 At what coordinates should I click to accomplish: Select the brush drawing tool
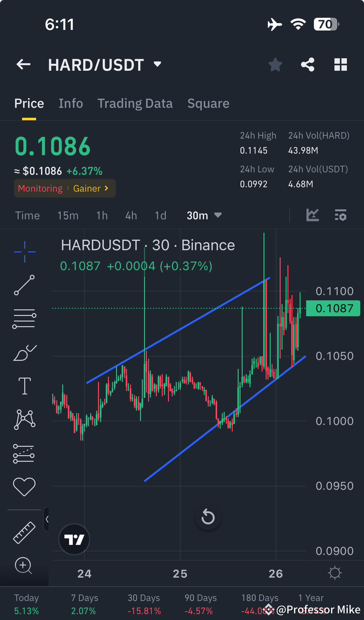pos(24,352)
